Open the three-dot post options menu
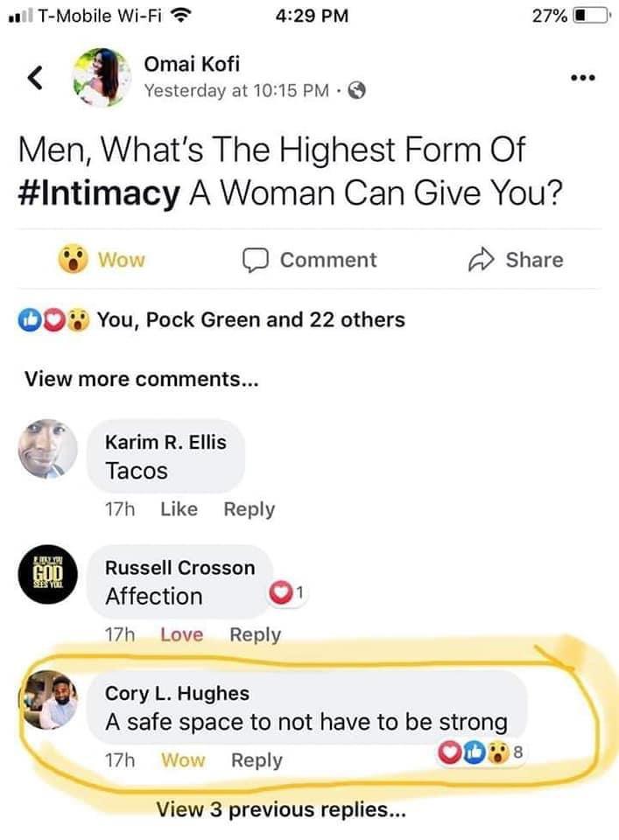 click(x=582, y=78)
